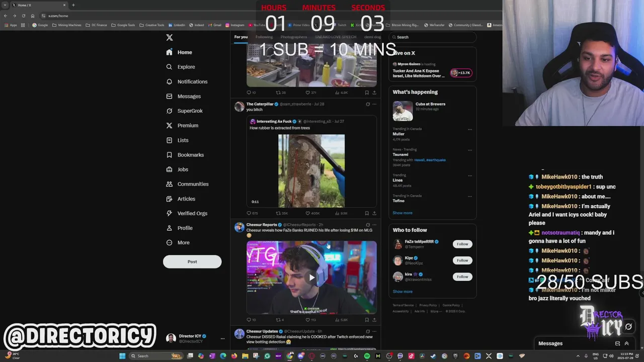Bookmark the Cheesur Reports post

[x=367, y=320]
